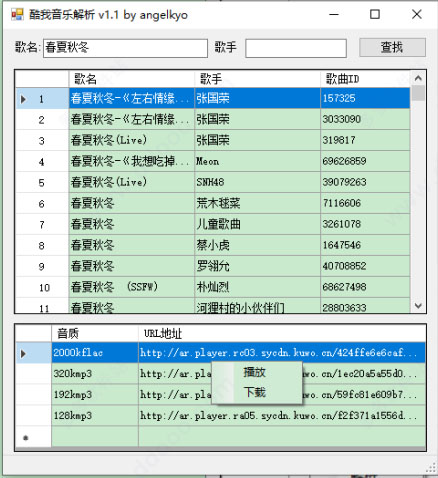
Task: Close the 酷我音乐解析 window
Action: click(x=417, y=14)
